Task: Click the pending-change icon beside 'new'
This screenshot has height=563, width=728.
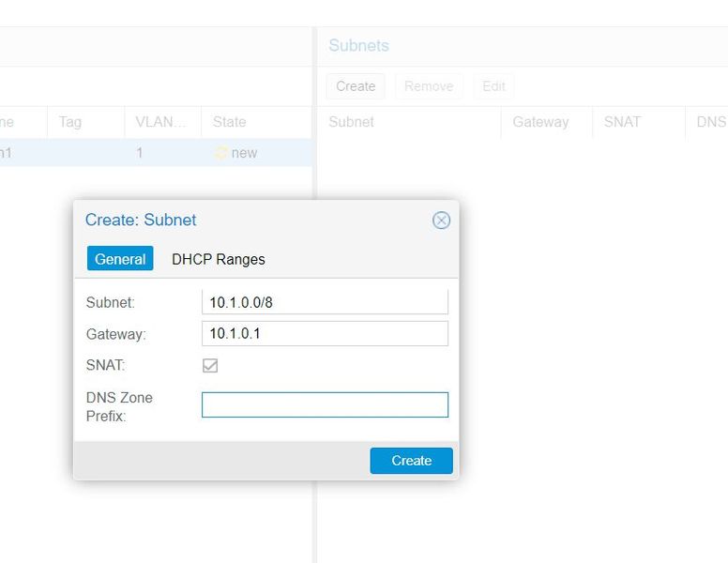Action: (x=221, y=153)
